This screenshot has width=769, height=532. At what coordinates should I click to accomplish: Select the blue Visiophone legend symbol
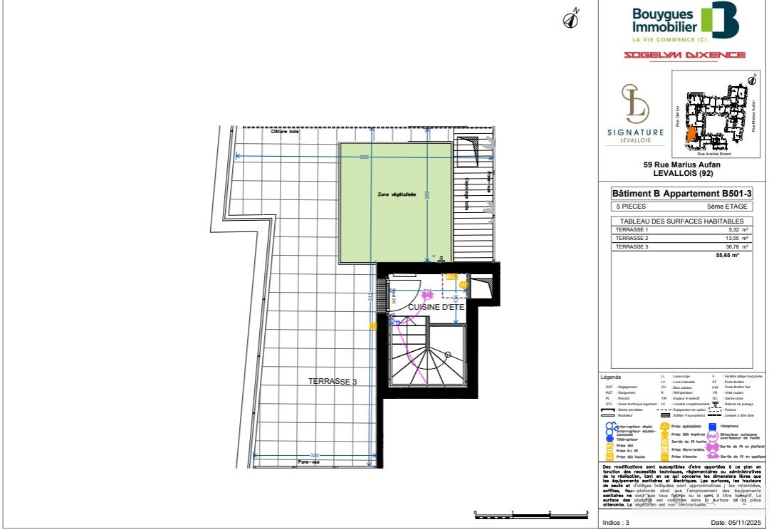(713, 427)
